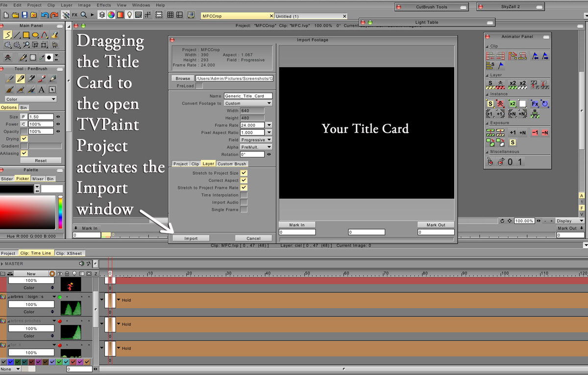Click the blue Undo arrow icon
588x375 pixels.
tap(45, 15)
